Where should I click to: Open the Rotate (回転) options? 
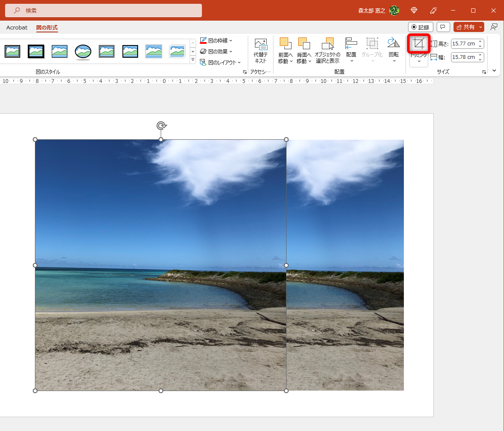(394, 50)
